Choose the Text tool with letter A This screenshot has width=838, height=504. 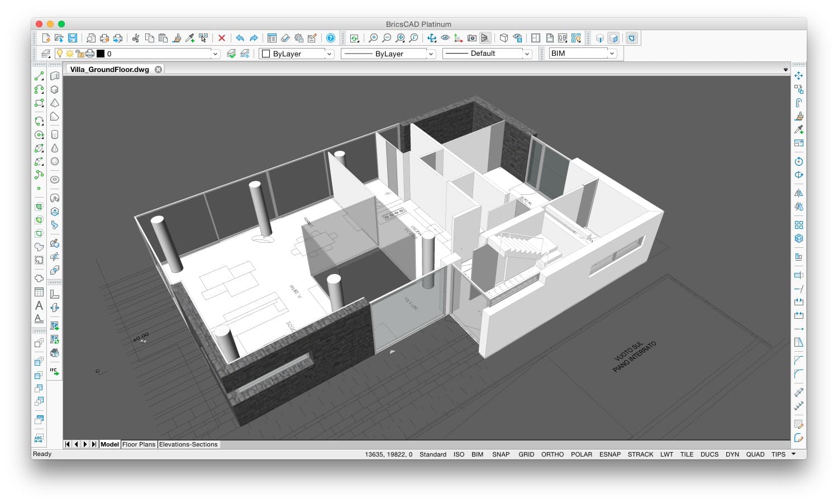pyautogui.click(x=39, y=305)
